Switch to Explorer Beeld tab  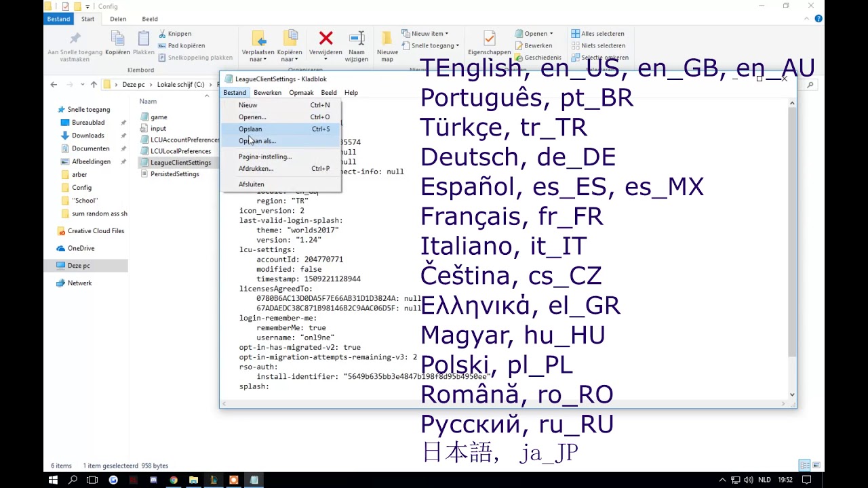(x=150, y=19)
